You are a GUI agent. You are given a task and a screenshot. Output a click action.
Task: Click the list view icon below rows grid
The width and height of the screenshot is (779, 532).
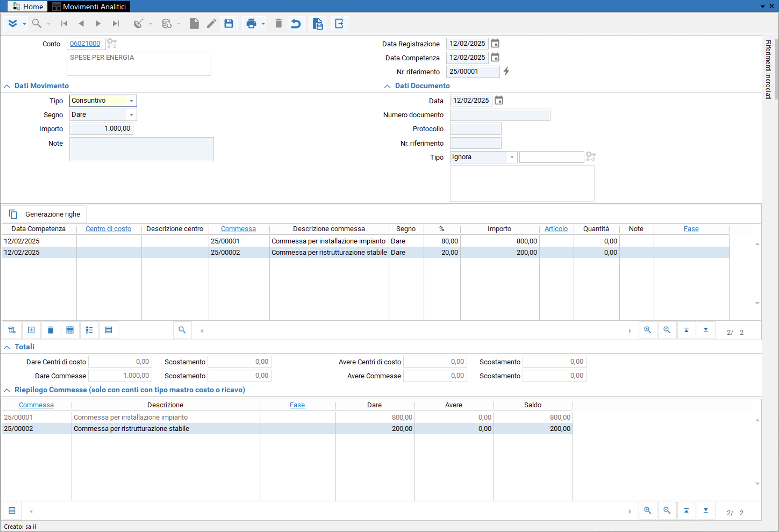[89, 330]
